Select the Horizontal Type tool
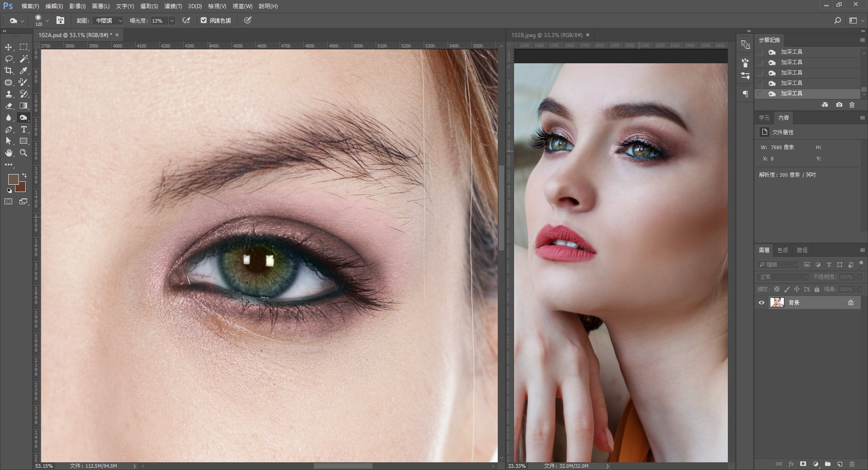This screenshot has height=470, width=868. pyautogui.click(x=24, y=129)
